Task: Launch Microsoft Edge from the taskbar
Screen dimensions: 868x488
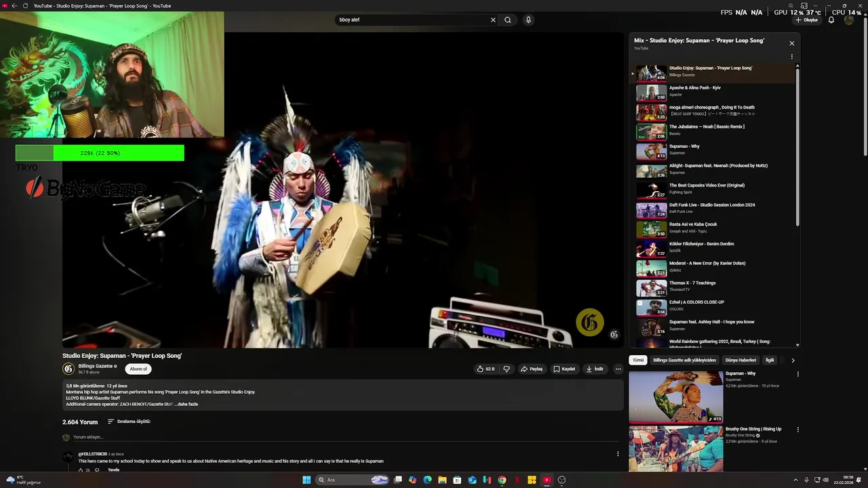Action: pyautogui.click(x=427, y=480)
